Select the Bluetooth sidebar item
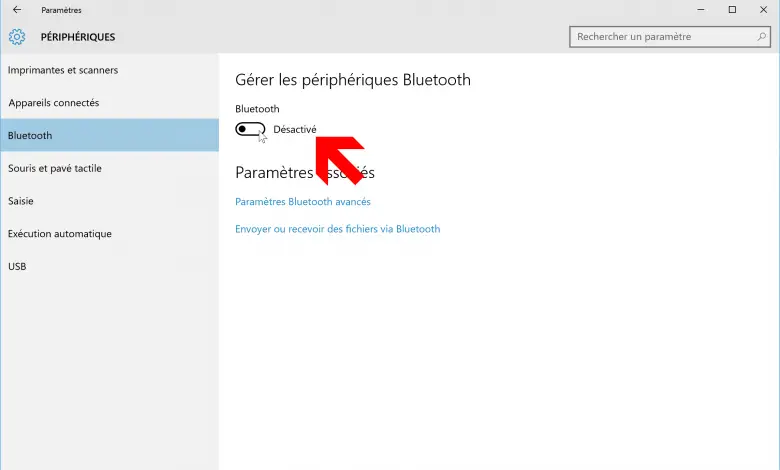Viewport: 780px width, 470px height. [x=109, y=135]
